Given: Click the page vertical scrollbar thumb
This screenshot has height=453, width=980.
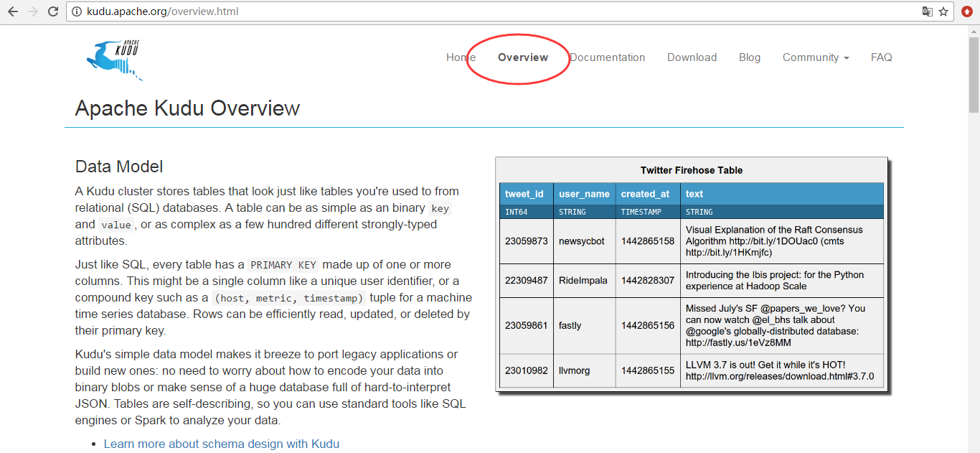Looking at the screenshot, I should (x=974, y=75).
